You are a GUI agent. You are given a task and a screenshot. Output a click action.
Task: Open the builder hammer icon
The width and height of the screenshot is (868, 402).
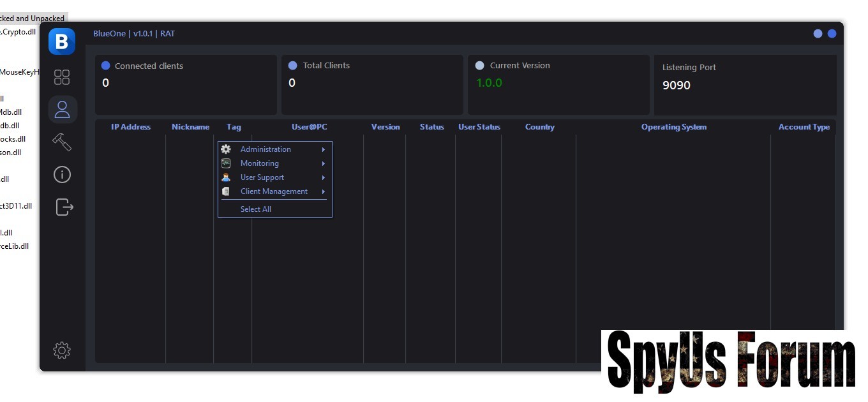(x=62, y=142)
